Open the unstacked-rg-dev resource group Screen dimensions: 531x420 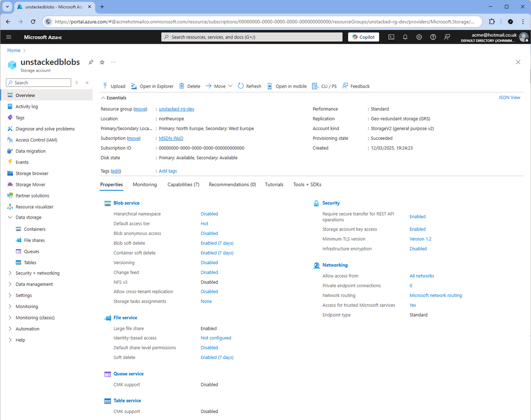point(176,108)
